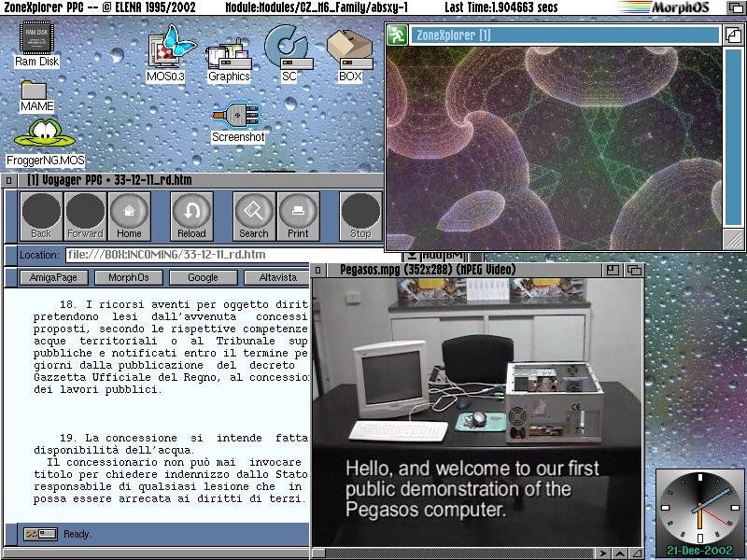
Task: Open Search from Voyager toolbar
Action: click(253, 217)
